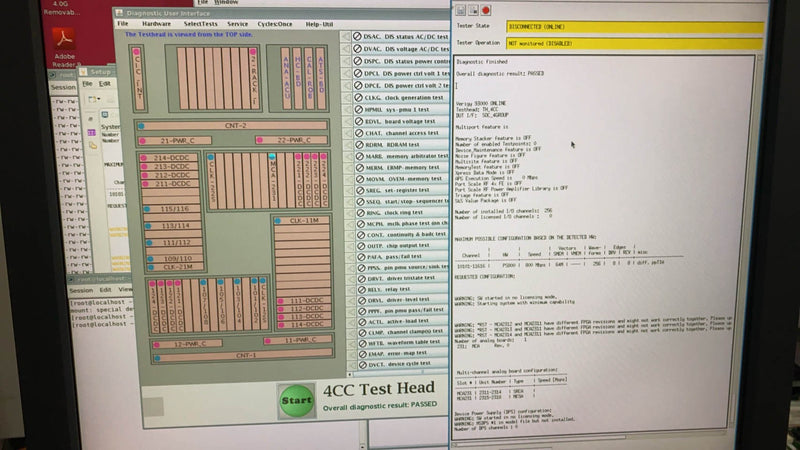Expand the arrow beside PAFA pass/fail test

coord(350,257)
